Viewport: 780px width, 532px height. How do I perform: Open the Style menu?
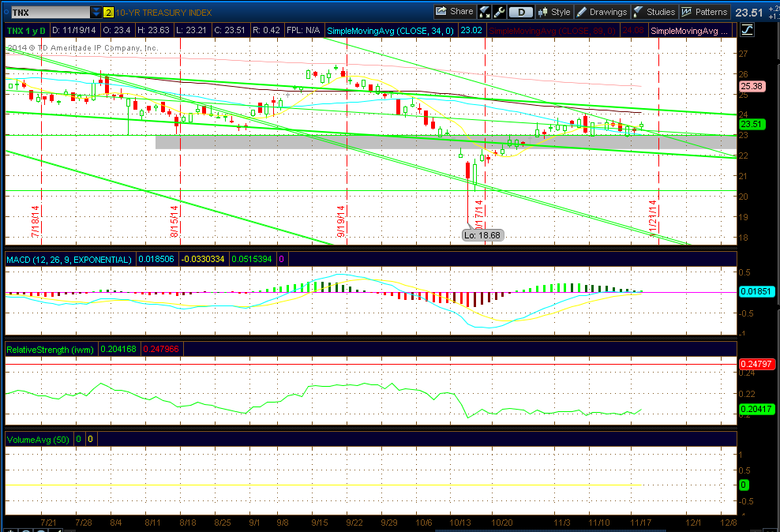[x=554, y=12]
